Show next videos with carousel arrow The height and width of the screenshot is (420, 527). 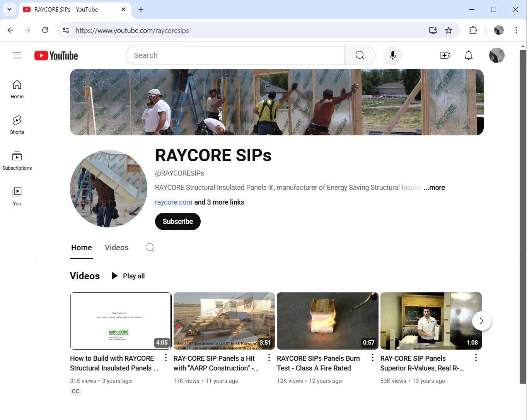[482, 321]
